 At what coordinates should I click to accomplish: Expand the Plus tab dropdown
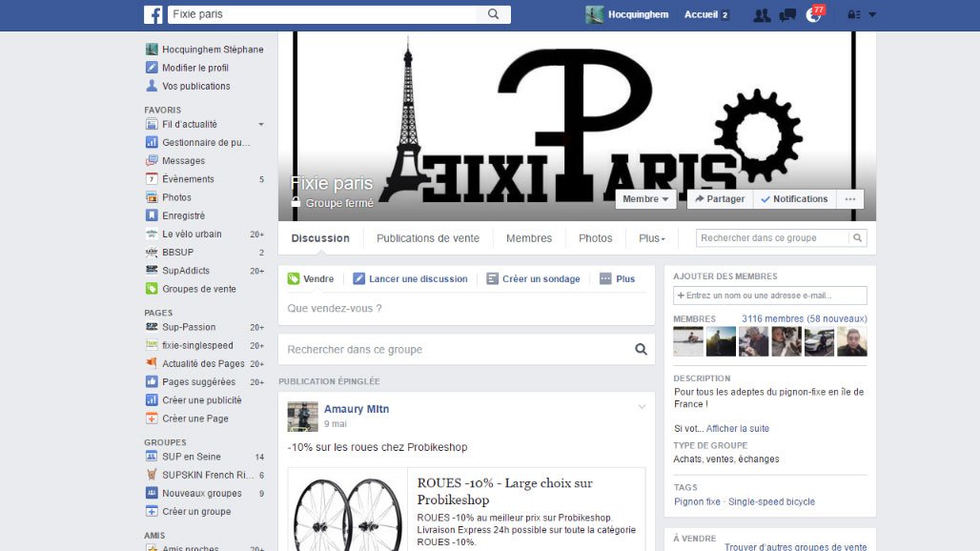pos(652,238)
